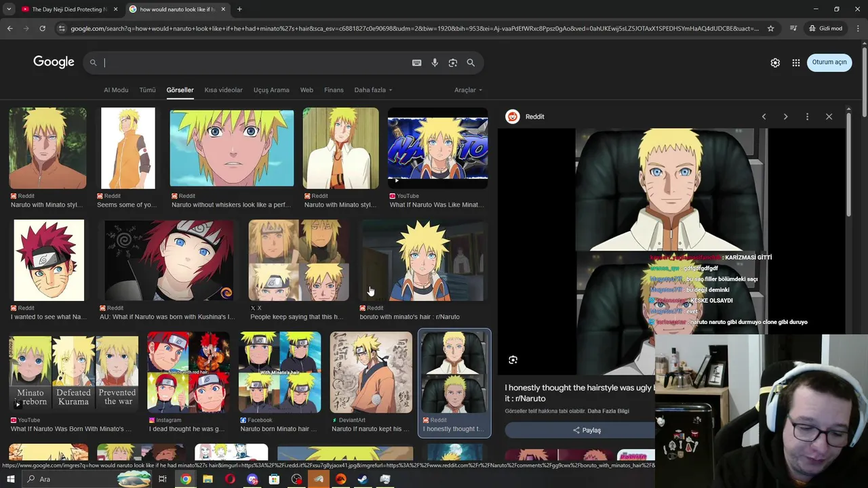Image resolution: width=868 pixels, height=488 pixels.
Task: Click the Oturum açın sign-in button
Action: pyautogui.click(x=829, y=62)
